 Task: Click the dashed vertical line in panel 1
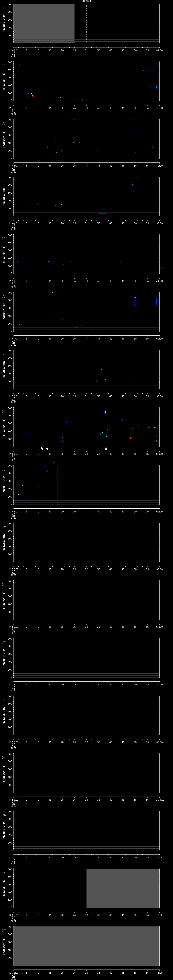click(86, 23)
